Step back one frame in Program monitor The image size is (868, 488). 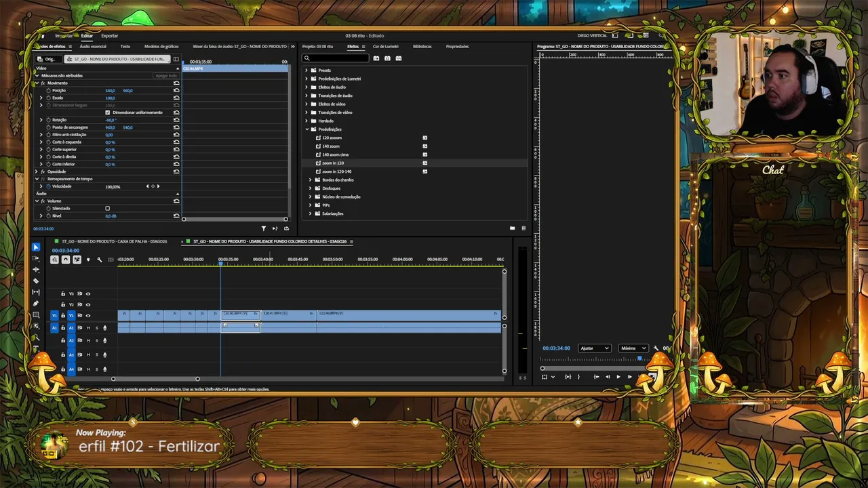[x=607, y=377]
